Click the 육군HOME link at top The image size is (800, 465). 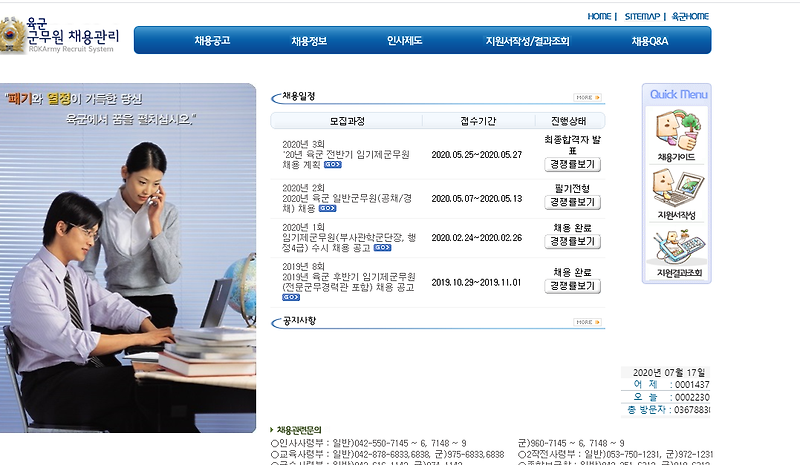pyautogui.click(x=690, y=16)
